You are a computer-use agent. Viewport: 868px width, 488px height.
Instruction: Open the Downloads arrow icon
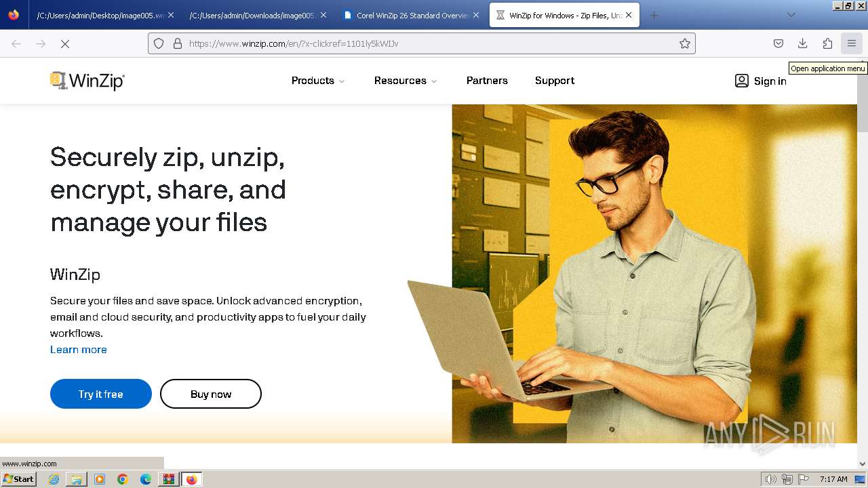point(803,43)
